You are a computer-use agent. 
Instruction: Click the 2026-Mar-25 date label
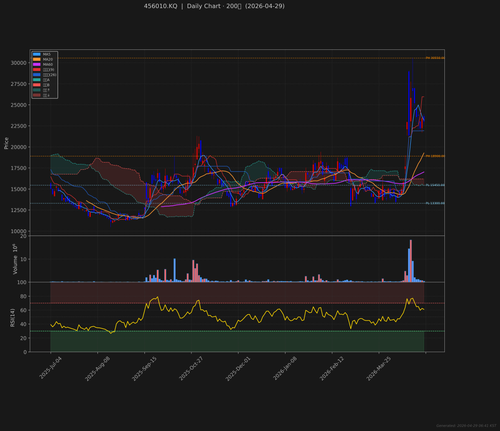click(x=378, y=368)
